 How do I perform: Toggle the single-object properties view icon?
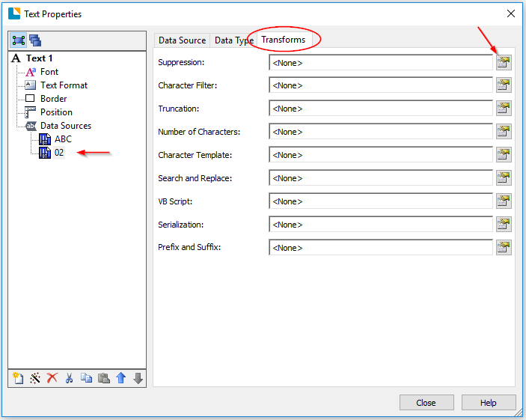(x=19, y=40)
